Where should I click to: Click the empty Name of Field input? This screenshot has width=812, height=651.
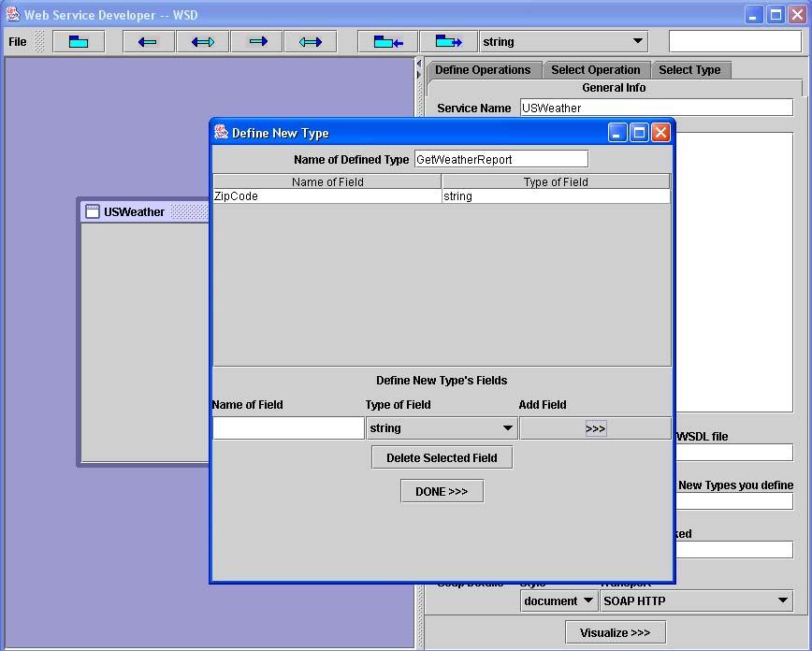click(288, 428)
